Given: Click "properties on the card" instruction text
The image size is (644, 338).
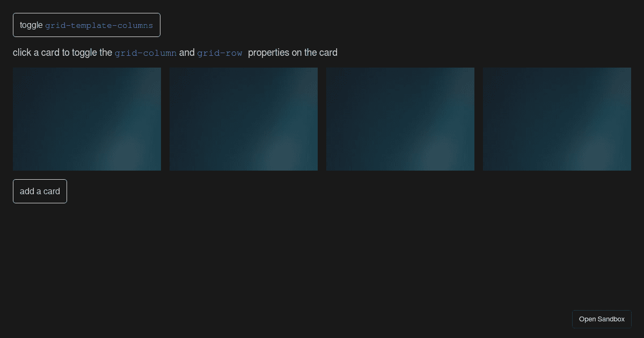Looking at the screenshot, I should click(292, 53).
